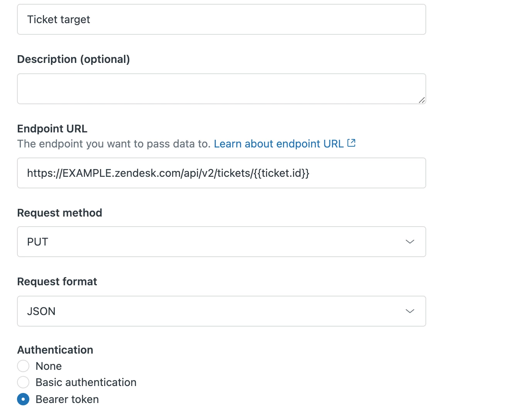Click the external link icon after endpoint link
Viewport: 515px width, 420px height.
coord(351,143)
